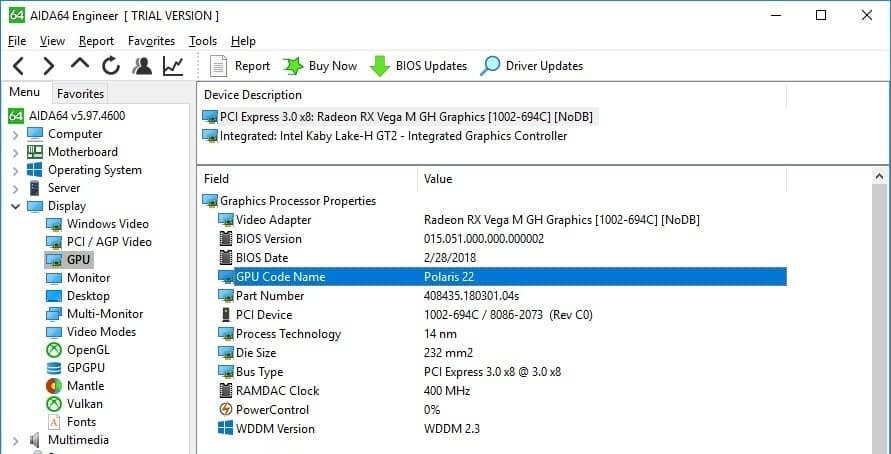This screenshot has width=891, height=454.
Task: Select the Bus Type row
Action: (493, 372)
